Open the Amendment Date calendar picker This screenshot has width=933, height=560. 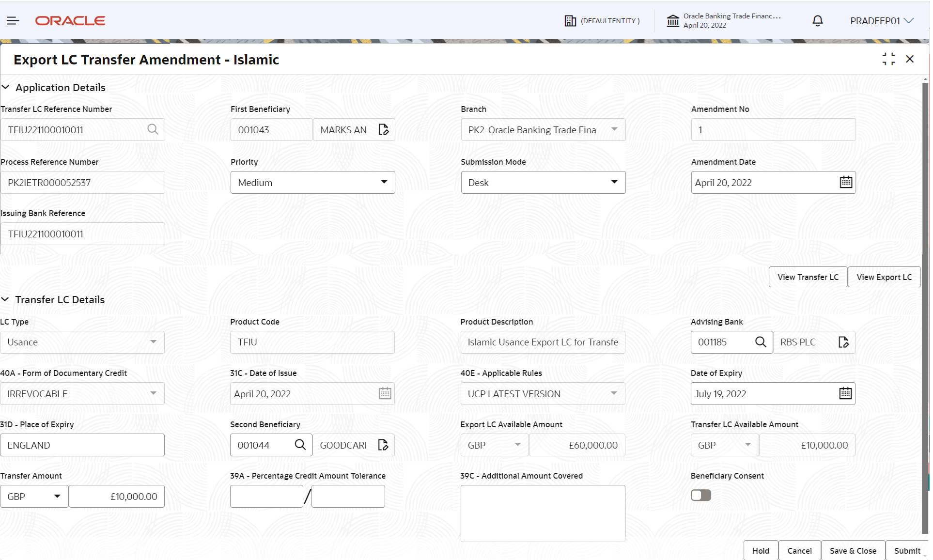point(846,182)
